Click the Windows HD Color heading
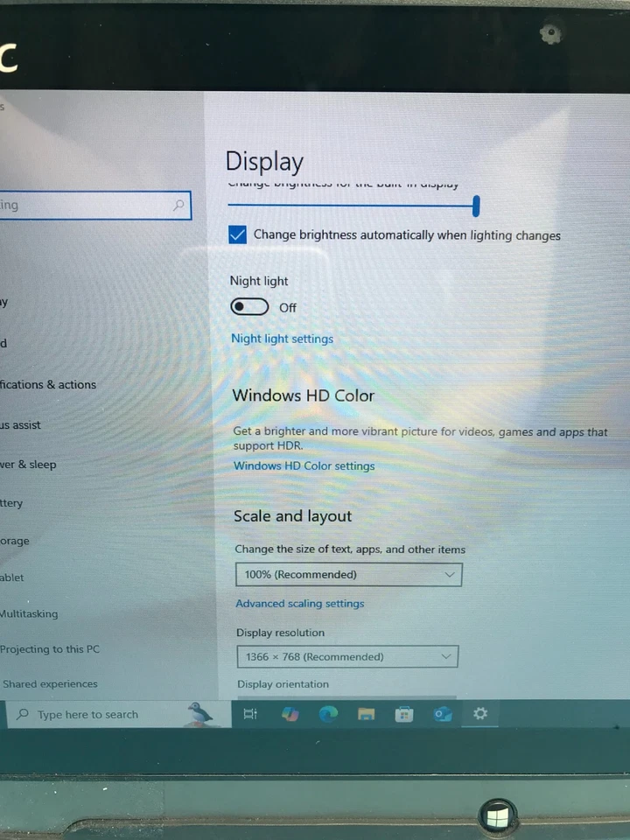The width and height of the screenshot is (630, 840). pyautogui.click(x=304, y=395)
